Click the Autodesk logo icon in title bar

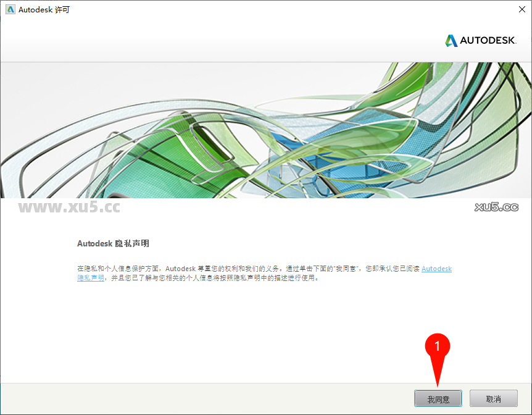10,9
